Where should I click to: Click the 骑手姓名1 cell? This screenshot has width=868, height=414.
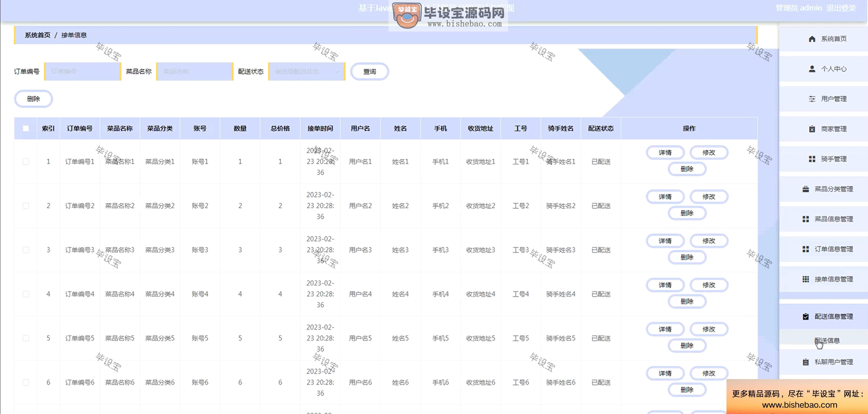point(561,162)
